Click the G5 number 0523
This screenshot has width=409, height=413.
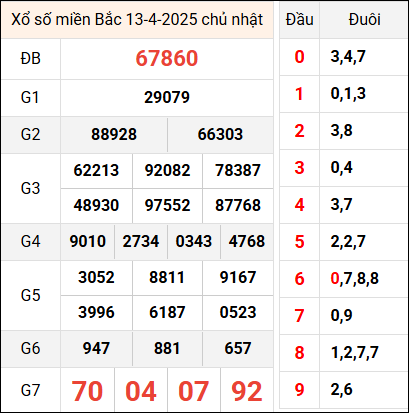click(238, 312)
